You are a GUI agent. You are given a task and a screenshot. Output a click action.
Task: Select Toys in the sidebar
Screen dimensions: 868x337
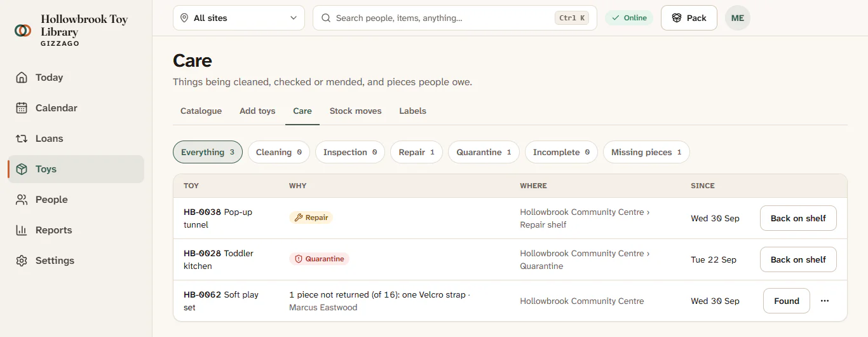pyautogui.click(x=76, y=169)
